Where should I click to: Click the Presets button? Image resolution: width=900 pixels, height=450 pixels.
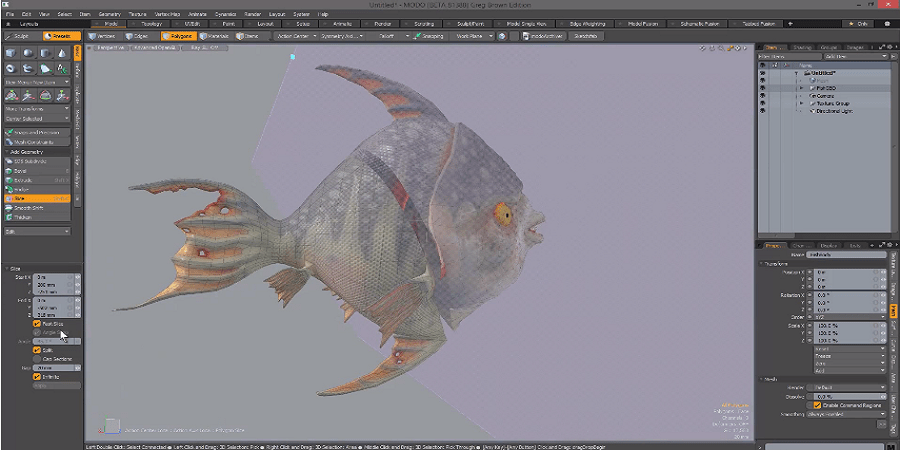[x=61, y=36]
